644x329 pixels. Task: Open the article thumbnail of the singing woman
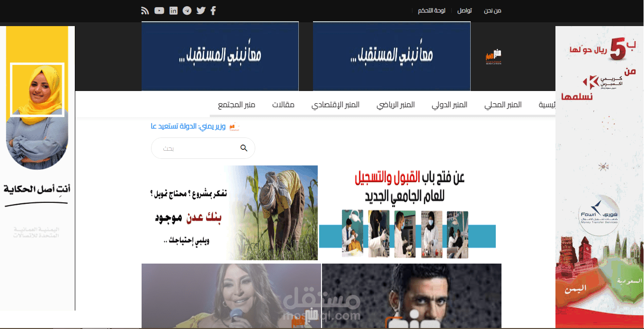(231, 296)
